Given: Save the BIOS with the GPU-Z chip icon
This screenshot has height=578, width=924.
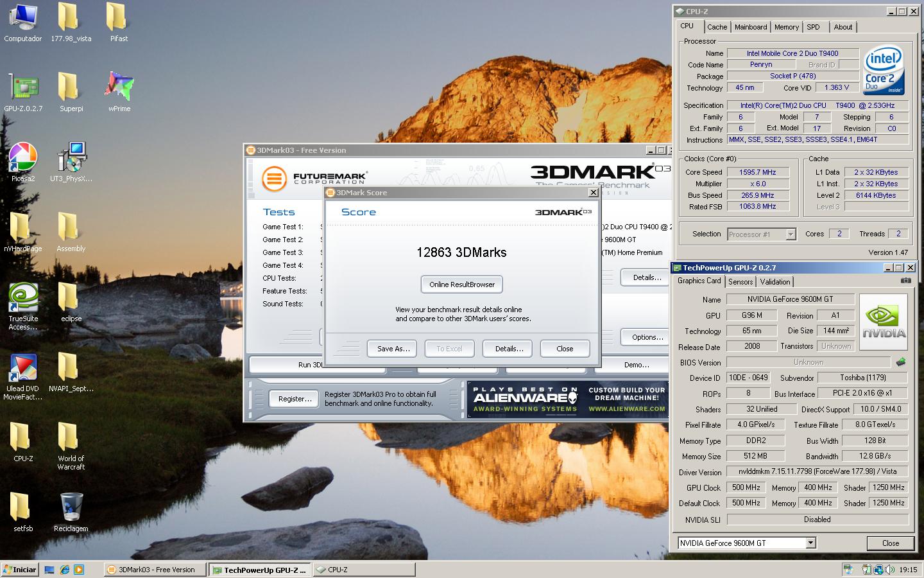Looking at the screenshot, I should (901, 362).
